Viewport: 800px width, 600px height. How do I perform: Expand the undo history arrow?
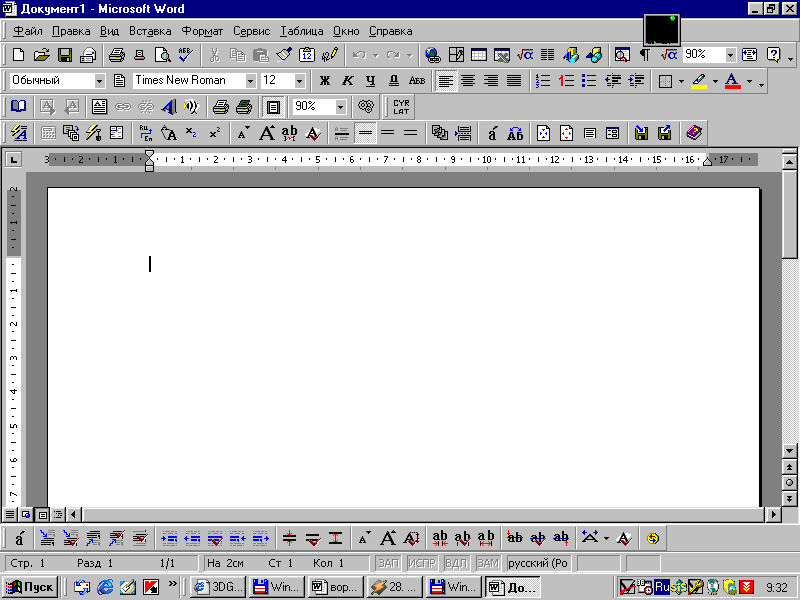click(376, 55)
